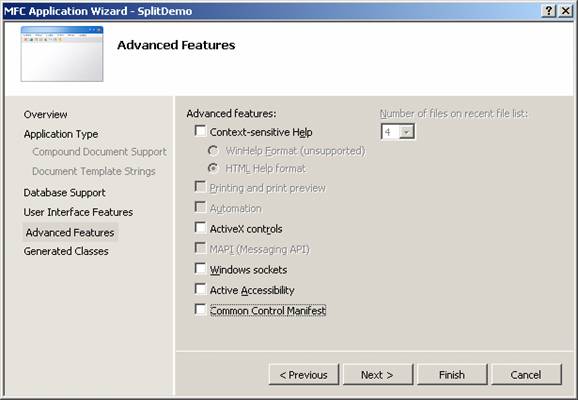
Task: Cancel the application wizard
Action: pos(526,375)
